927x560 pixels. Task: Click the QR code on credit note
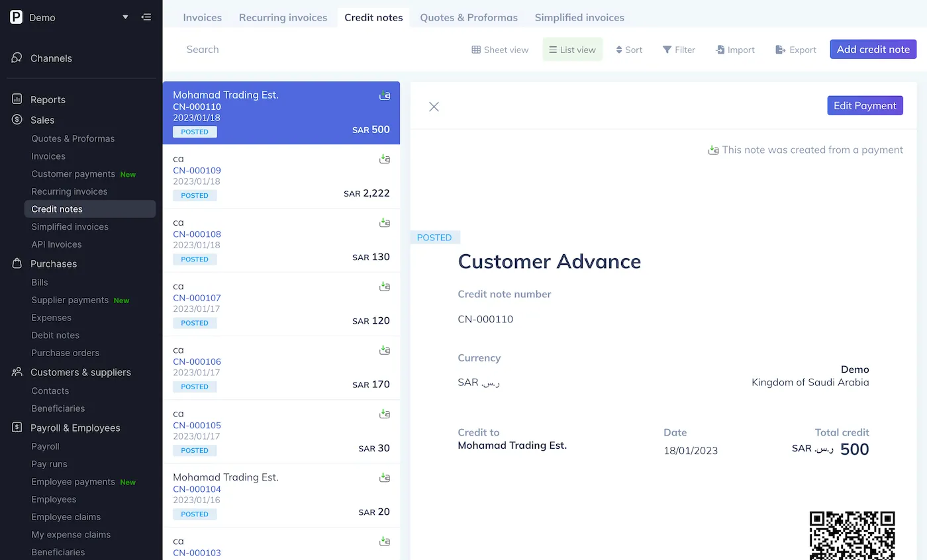point(852,535)
